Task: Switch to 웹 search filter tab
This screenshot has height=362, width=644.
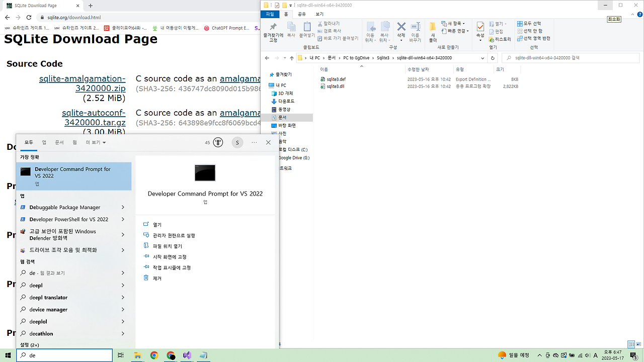Action: [74, 142]
